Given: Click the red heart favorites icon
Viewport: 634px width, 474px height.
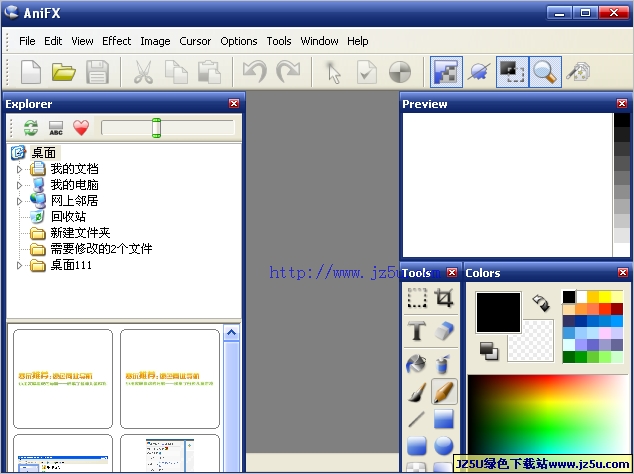Looking at the screenshot, I should tap(81, 128).
